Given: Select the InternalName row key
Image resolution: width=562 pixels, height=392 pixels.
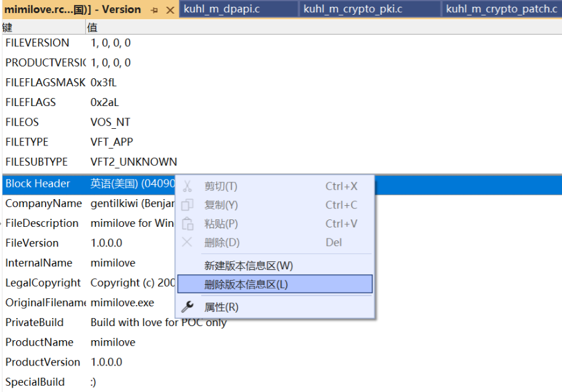Looking at the screenshot, I should click(39, 263).
